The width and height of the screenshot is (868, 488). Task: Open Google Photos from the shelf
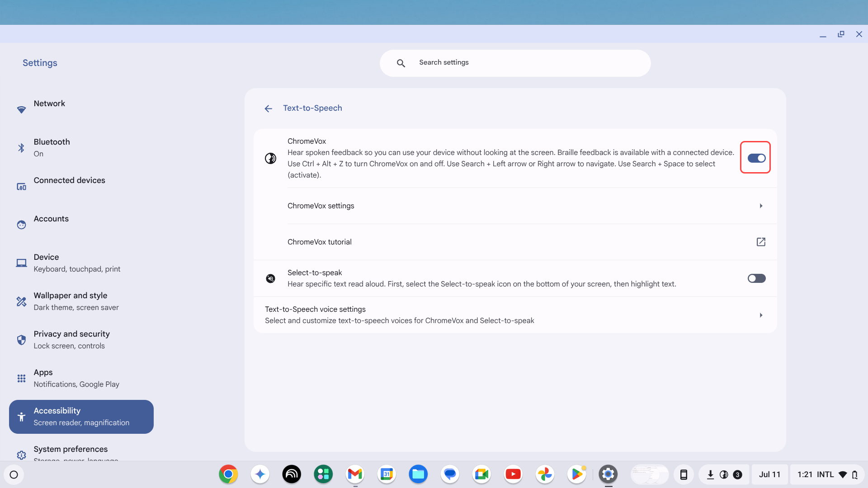545,474
